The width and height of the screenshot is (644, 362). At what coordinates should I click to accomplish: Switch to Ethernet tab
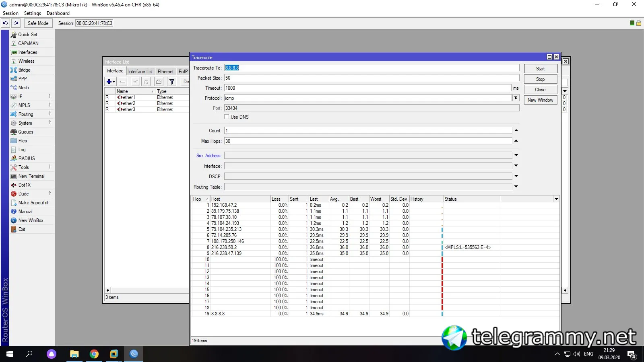pos(165,72)
